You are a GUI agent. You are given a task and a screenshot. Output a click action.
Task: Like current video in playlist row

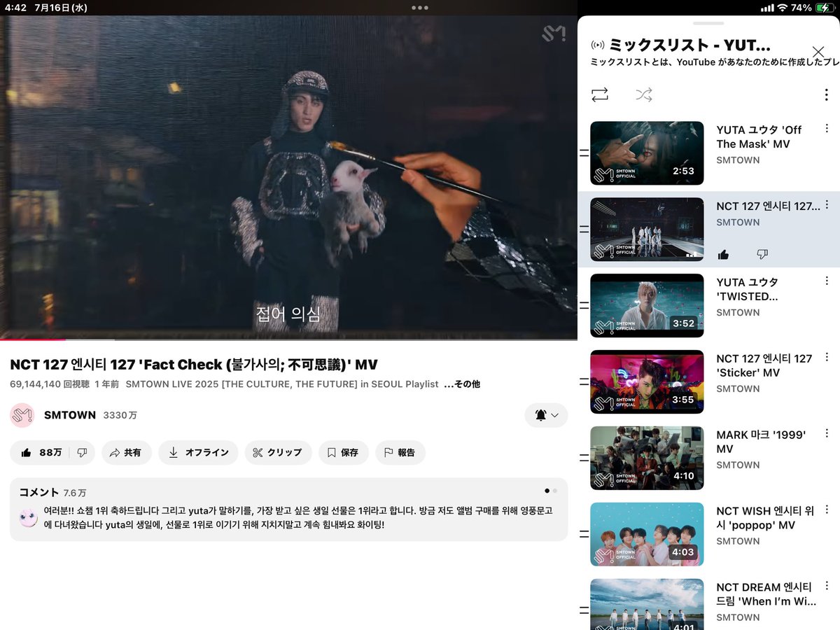(723, 254)
